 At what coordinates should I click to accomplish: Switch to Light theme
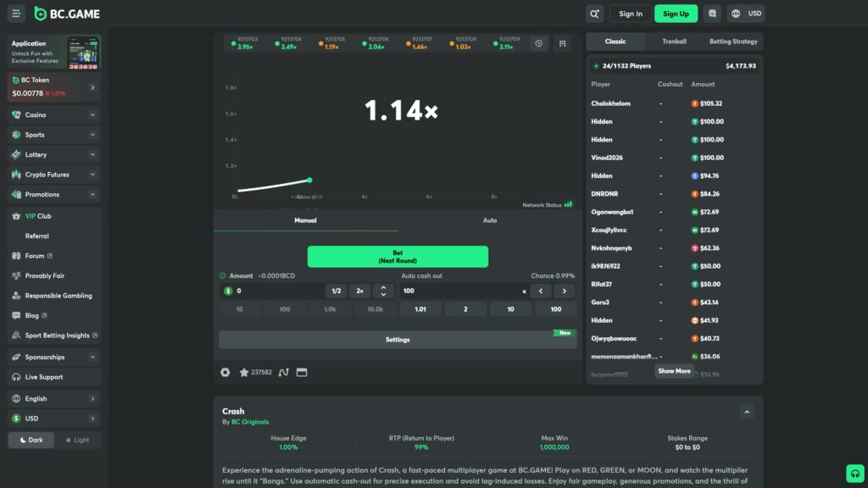pos(77,440)
